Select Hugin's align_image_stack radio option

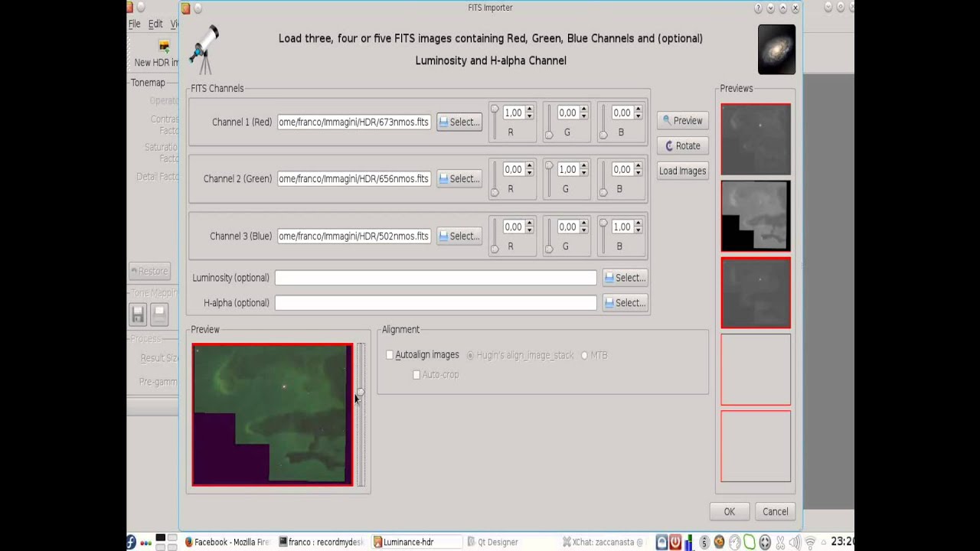[470, 355]
